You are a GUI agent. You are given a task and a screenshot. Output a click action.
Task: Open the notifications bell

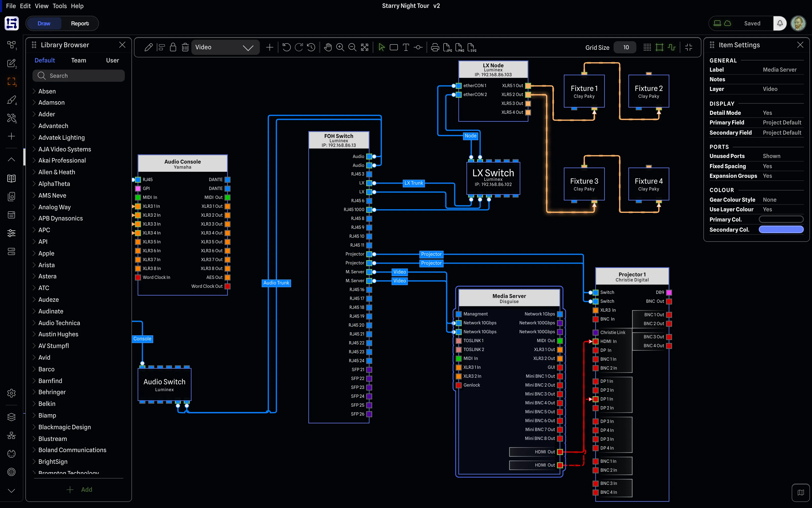[x=780, y=24]
